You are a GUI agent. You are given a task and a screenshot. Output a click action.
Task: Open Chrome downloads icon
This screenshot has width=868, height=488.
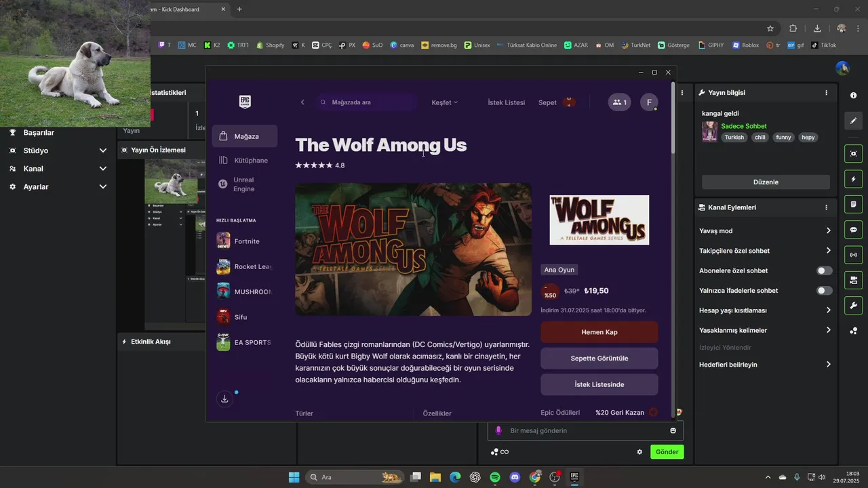click(x=817, y=28)
